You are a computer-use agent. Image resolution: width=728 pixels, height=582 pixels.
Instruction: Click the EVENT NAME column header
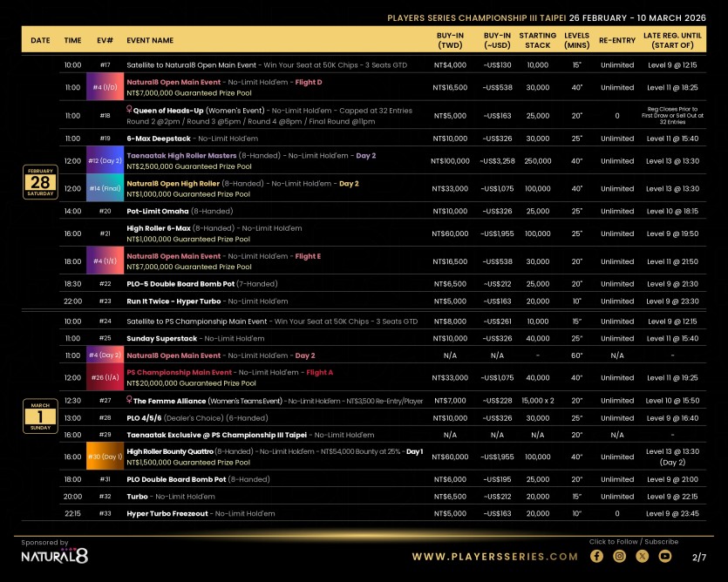click(150, 40)
